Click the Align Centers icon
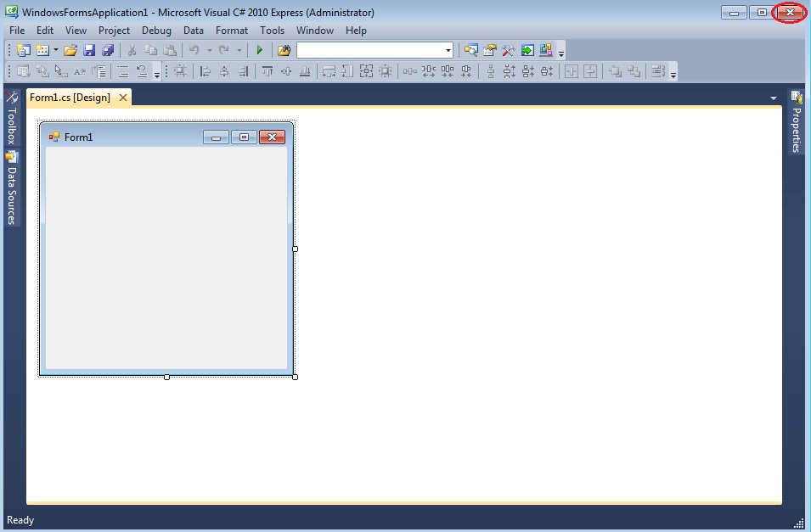The image size is (811, 532). click(x=224, y=70)
